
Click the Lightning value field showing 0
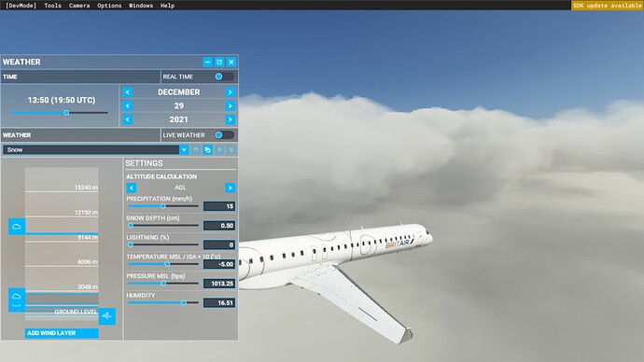click(x=219, y=244)
